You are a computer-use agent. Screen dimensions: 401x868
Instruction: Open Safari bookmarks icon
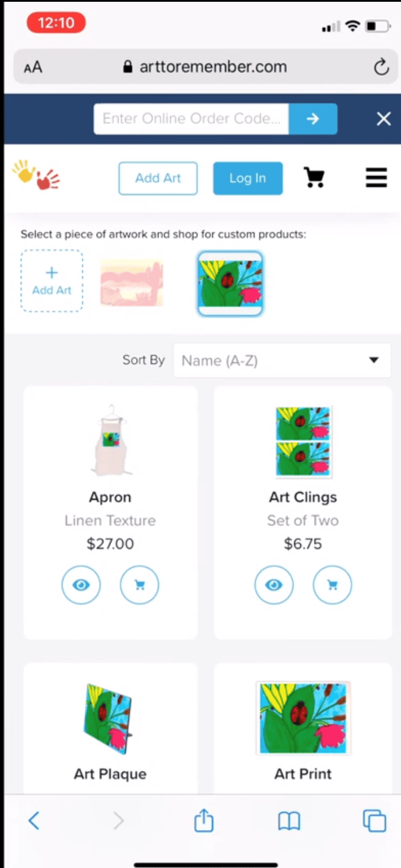(x=289, y=821)
